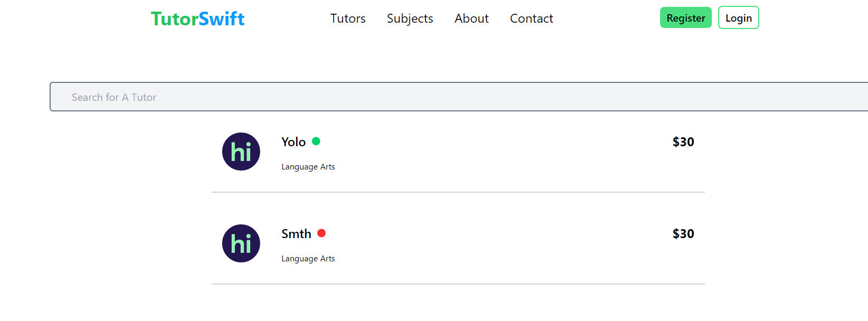Open the Tutors navigation item
The height and width of the screenshot is (321, 868).
click(x=348, y=18)
